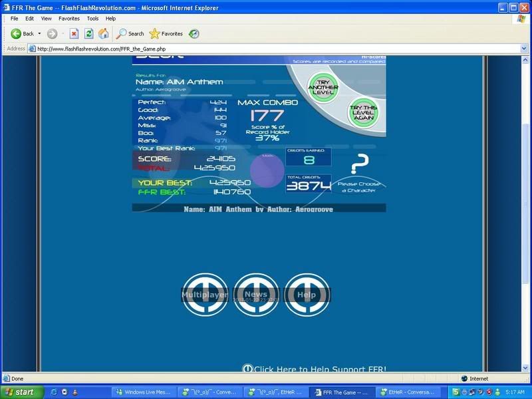Open the Tools menu
532x399 pixels.
[92, 19]
